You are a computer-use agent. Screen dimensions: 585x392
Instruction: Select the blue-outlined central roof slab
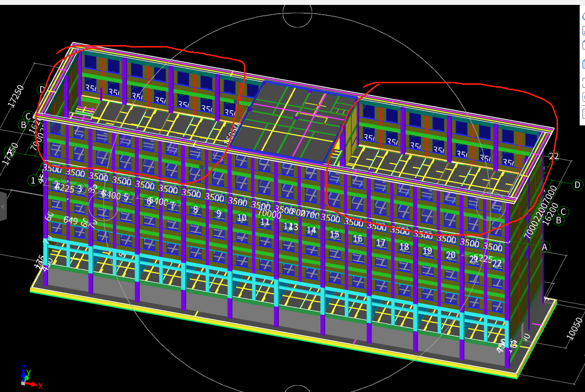tap(294, 122)
